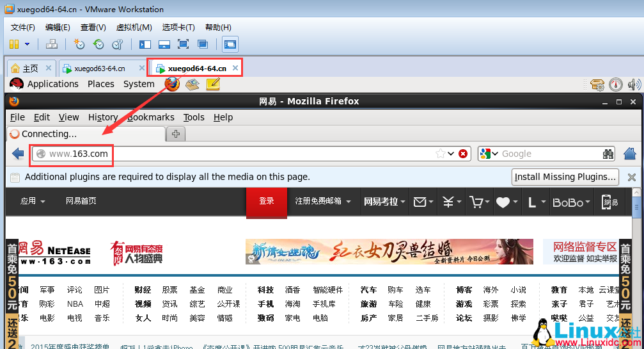Open the GNOME Places menu
The height and width of the screenshot is (349, 644).
100,84
